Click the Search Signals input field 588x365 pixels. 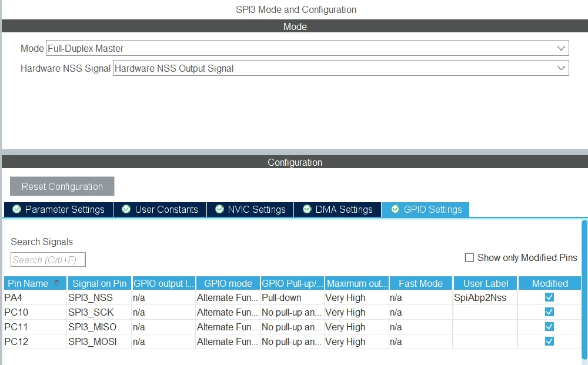48,260
